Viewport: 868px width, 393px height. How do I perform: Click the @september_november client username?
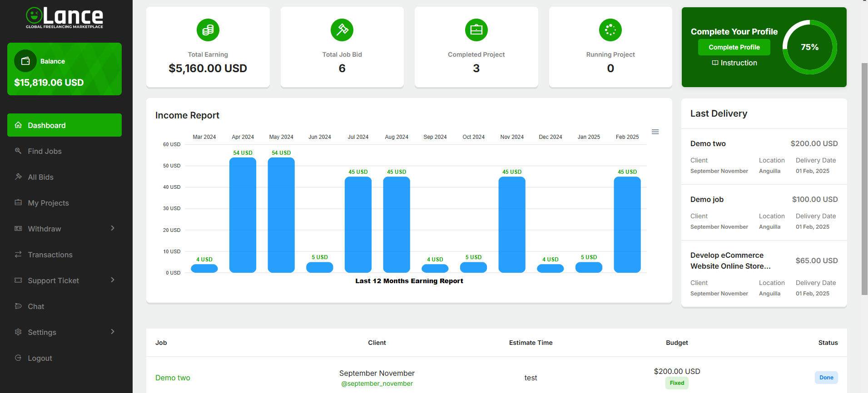coord(377,384)
